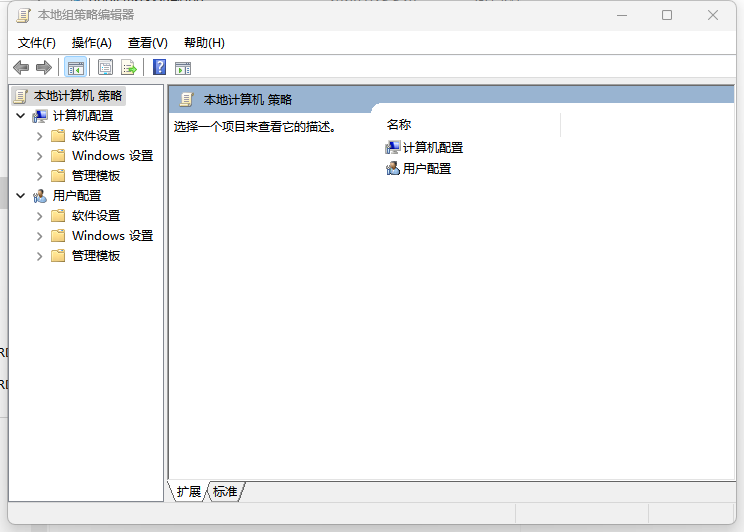Open Help with the question mark icon
The image size is (744, 532).
click(159, 67)
